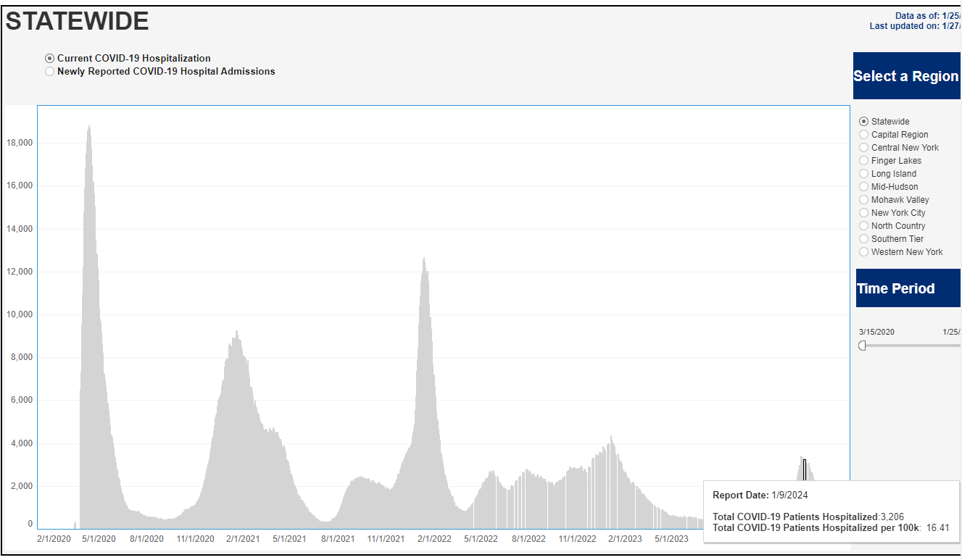Select the Southern Tier region
The height and width of the screenshot is (560, 962).
pyautogui.click(x=863, y=239)
